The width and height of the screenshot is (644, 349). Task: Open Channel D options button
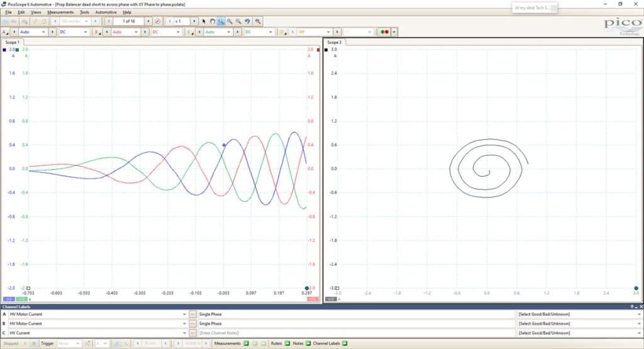pyautogui.click(x=282, y=32)
